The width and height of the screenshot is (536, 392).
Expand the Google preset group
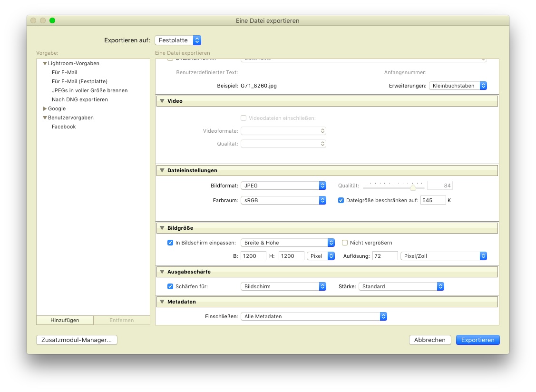45,109
